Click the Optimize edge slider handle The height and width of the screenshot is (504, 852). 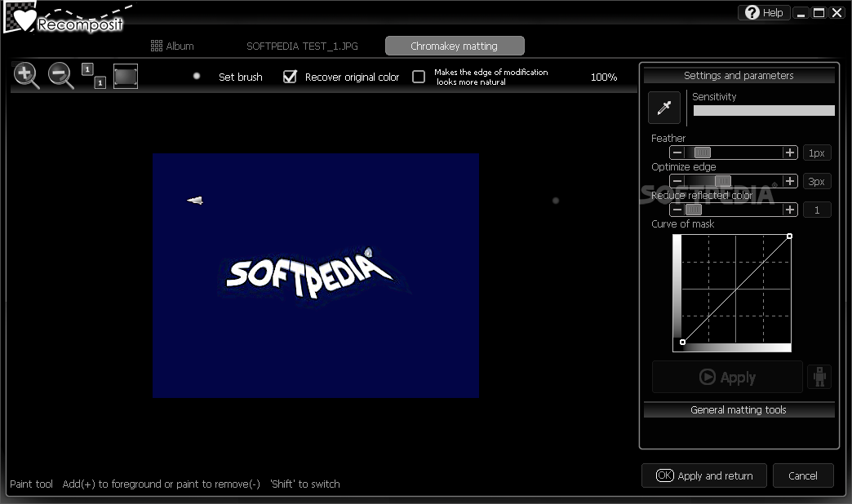click(723, 181)
